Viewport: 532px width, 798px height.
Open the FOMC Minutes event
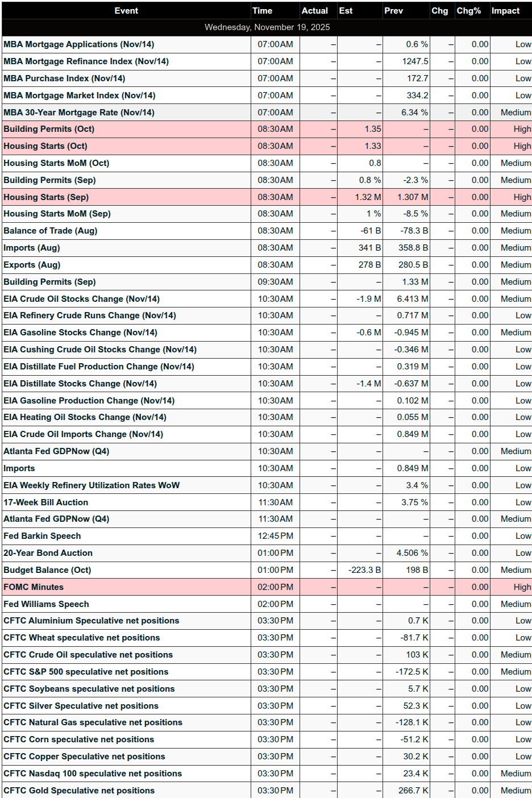(x=34, y=587)
